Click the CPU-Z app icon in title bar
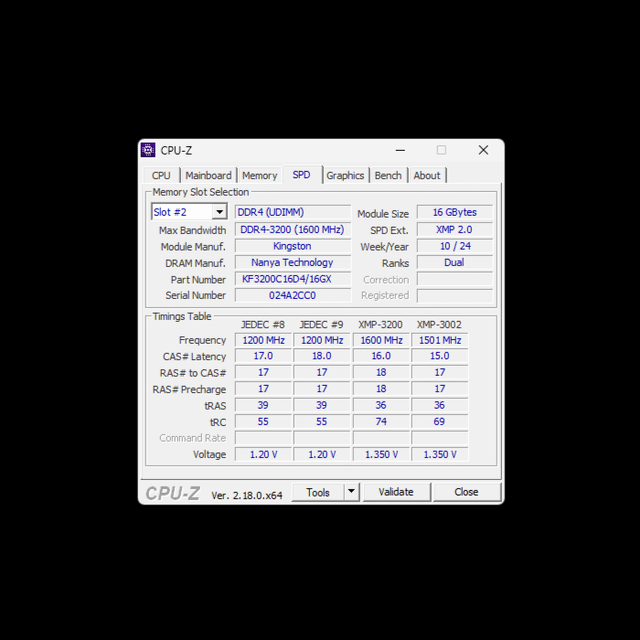The height and width of the screenshot is (640, 640). click(x=148, y=150)
